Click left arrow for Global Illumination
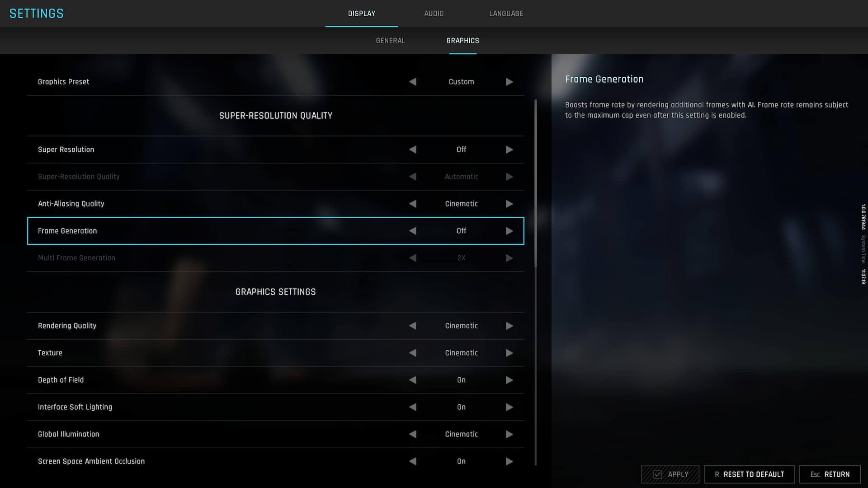This screenshot has height=488, width=868. point(413,434)
